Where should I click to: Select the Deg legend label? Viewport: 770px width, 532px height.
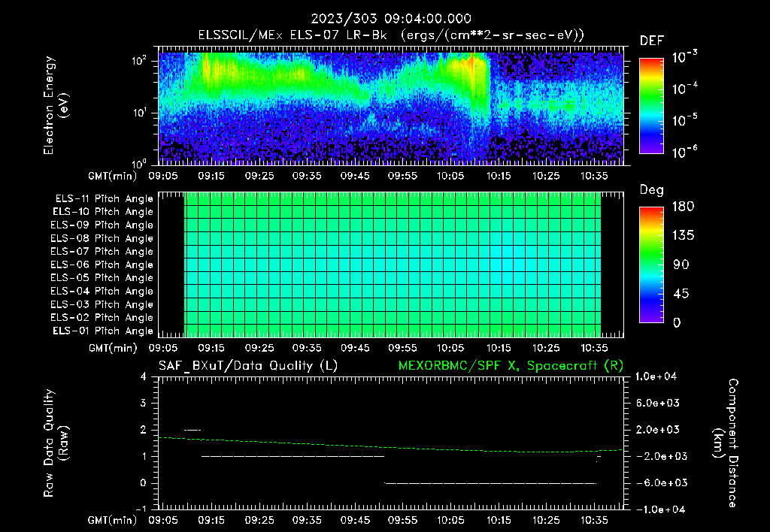coord(651,190)
